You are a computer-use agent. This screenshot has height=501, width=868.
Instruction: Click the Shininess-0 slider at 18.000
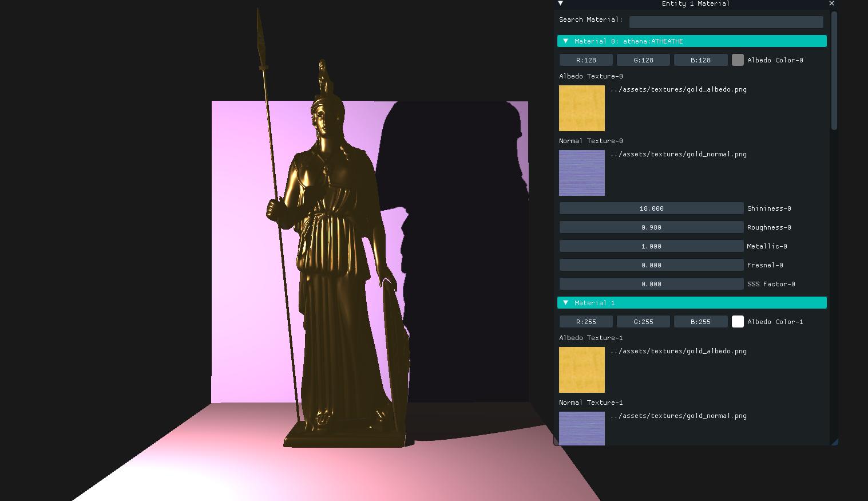point(651,208)
